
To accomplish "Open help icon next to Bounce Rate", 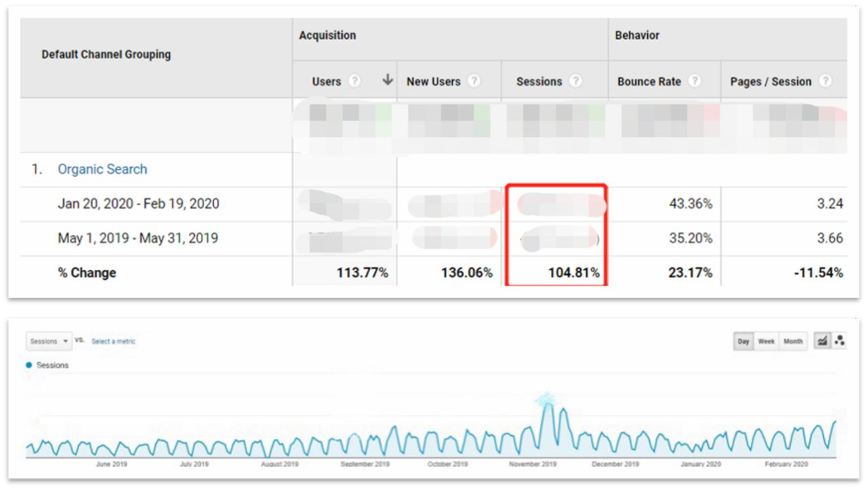I will pyautogui.click(x=695, y=81).
